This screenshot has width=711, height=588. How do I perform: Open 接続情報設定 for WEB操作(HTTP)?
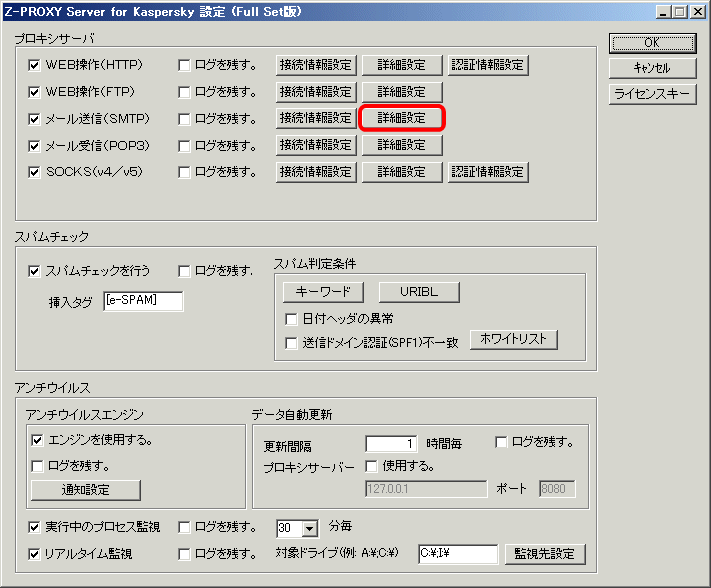(316, 65)
